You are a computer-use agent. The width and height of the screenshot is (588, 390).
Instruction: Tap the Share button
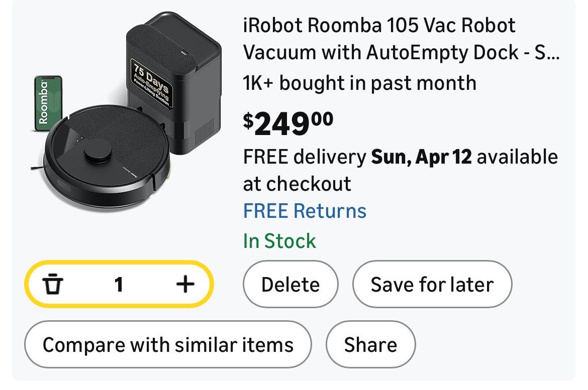pos(370,345)
